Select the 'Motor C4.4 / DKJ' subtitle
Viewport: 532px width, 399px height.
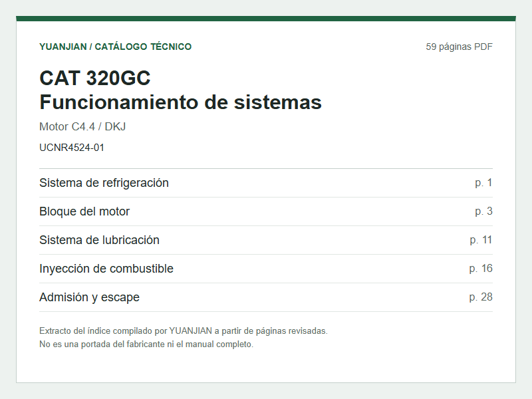click(82, 126)
